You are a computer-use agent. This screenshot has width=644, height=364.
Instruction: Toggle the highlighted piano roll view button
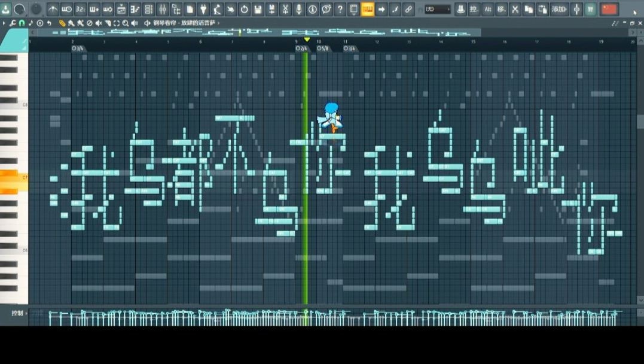[367, 9]
